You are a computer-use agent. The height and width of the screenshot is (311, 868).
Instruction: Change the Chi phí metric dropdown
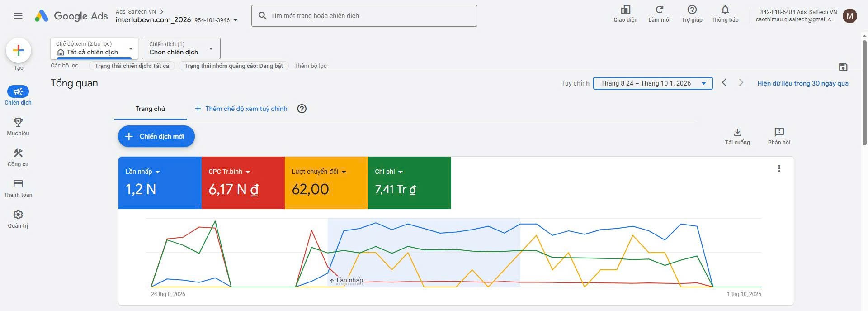[x=389, y=172]
